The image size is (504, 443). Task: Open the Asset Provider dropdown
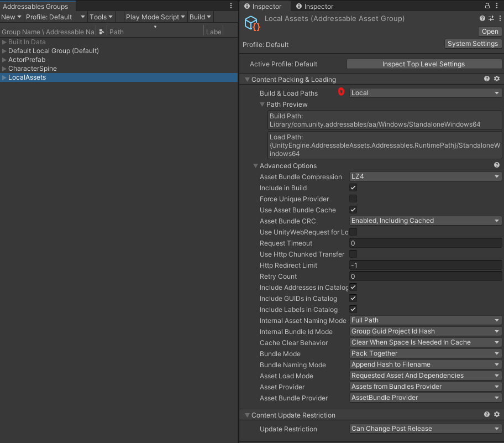pos(426,387)
